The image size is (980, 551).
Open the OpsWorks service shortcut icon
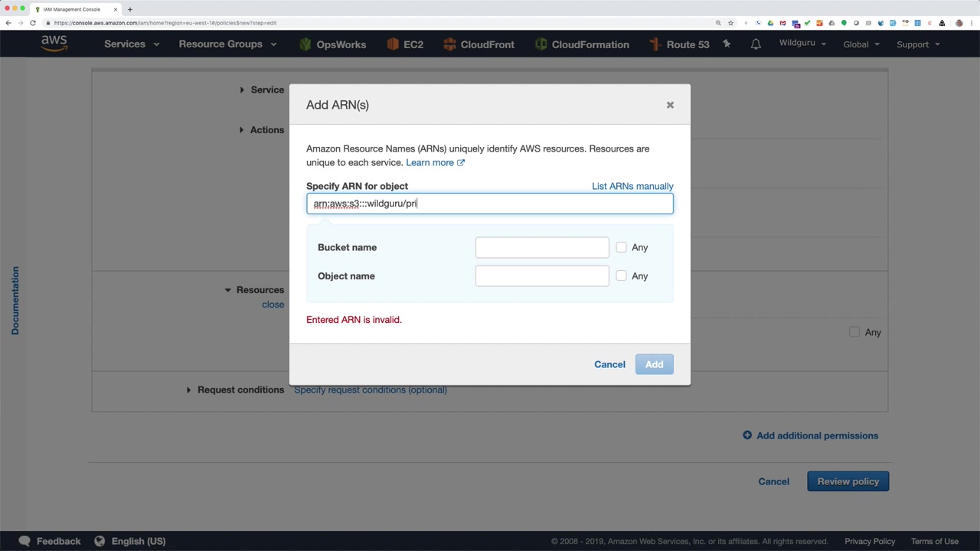coord(305,44)
